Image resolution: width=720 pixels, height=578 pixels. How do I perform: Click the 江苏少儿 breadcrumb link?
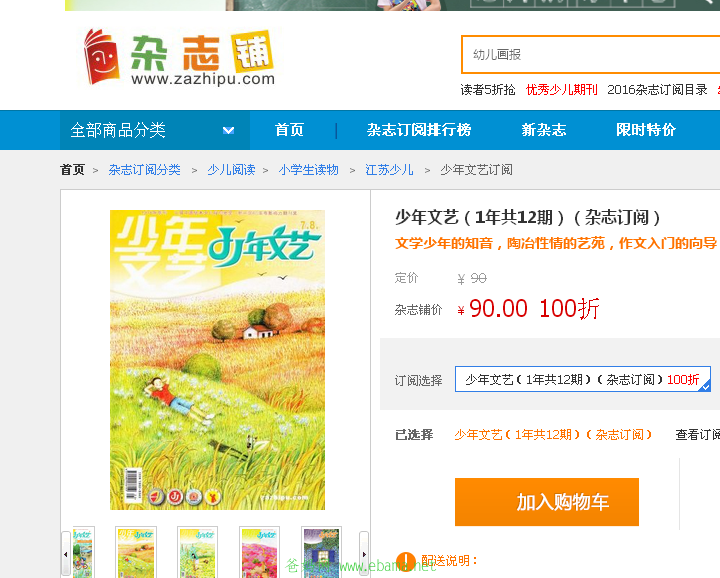[389, 170]
